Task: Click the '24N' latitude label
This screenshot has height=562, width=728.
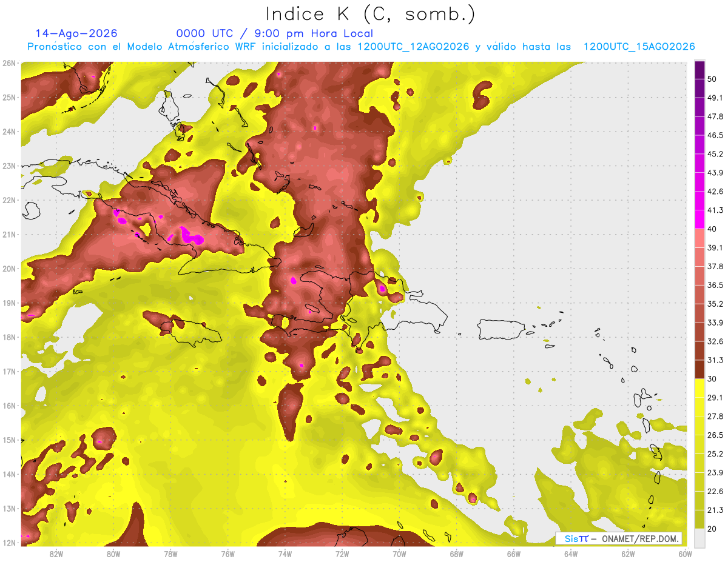Action: (x=9, y=132)
